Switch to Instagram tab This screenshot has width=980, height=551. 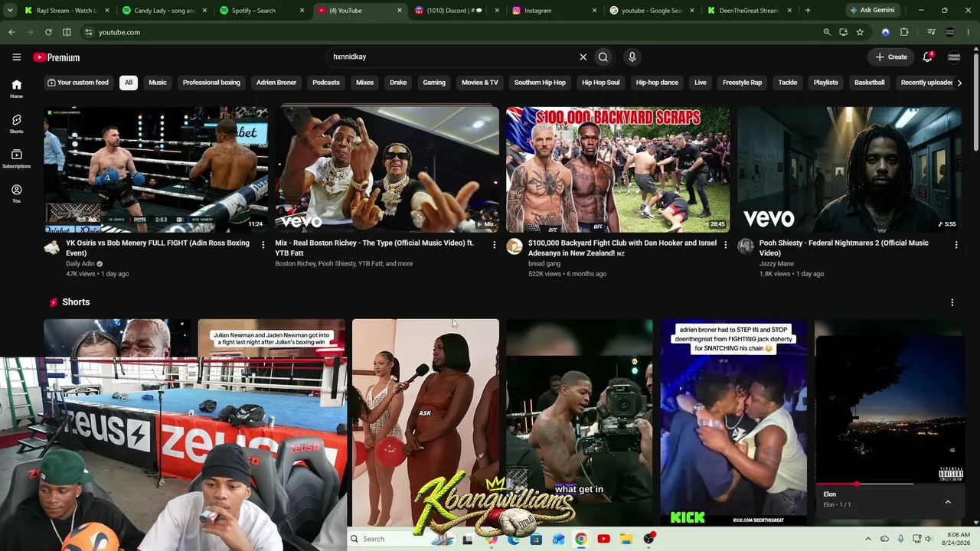click(555, 11)
